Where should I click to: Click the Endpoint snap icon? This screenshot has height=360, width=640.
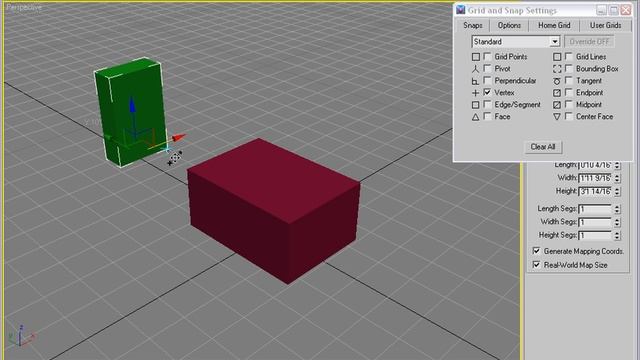(557, 93)
